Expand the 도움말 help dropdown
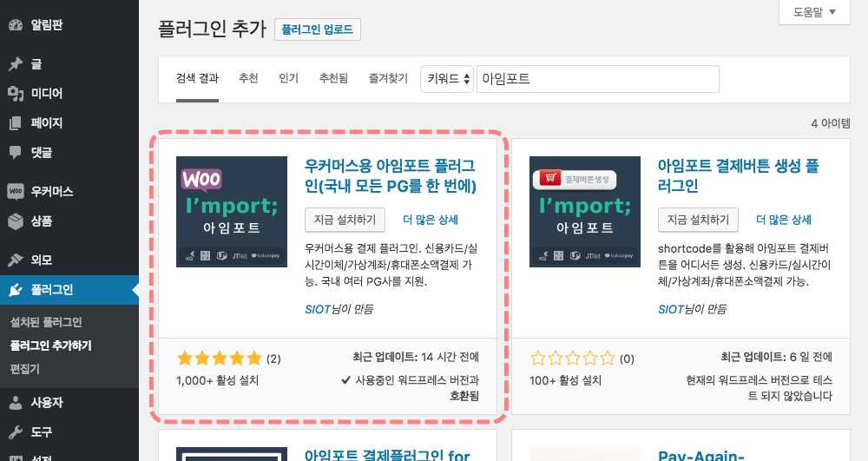 click(814, 11)
